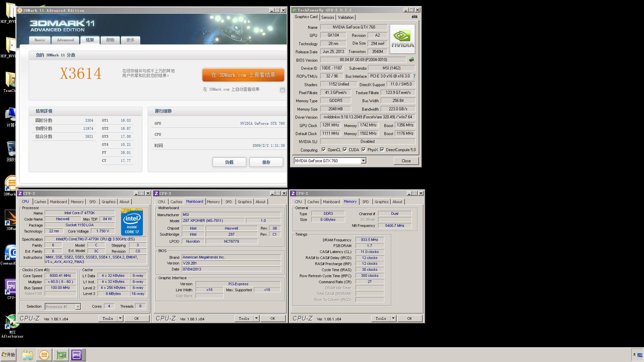644x362 pixels.
Task: Open the 更多 tab in 3DMark 11
Action: tap(130, 40)
